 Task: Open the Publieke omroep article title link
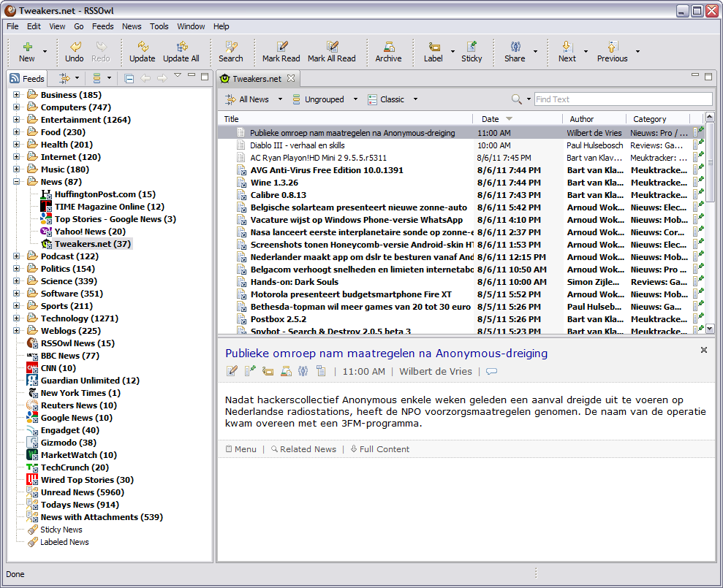coord(387,353)
